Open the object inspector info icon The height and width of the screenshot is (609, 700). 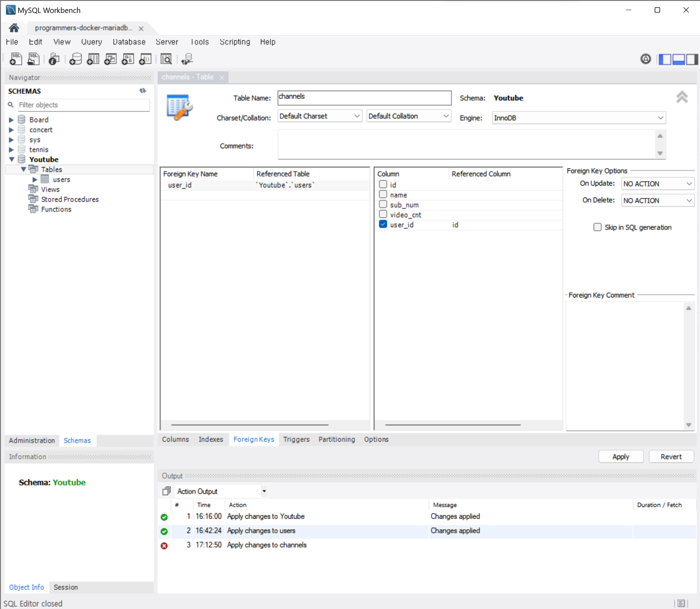click(54, 59)
